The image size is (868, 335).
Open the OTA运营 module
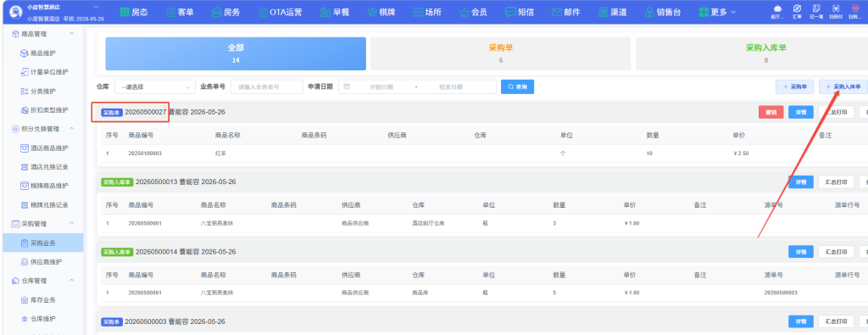click(x=281, y=12)
